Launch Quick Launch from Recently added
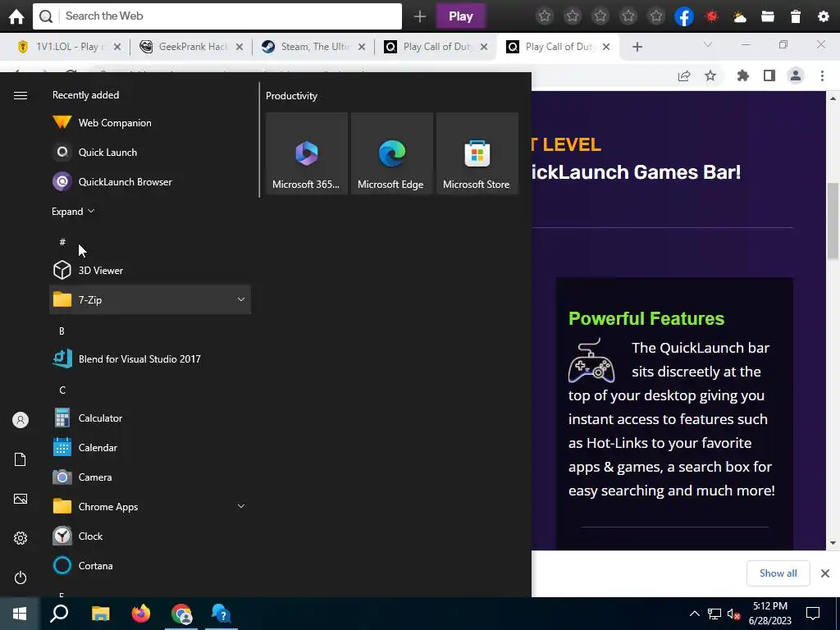840x630 pixels. pos(151,152)
